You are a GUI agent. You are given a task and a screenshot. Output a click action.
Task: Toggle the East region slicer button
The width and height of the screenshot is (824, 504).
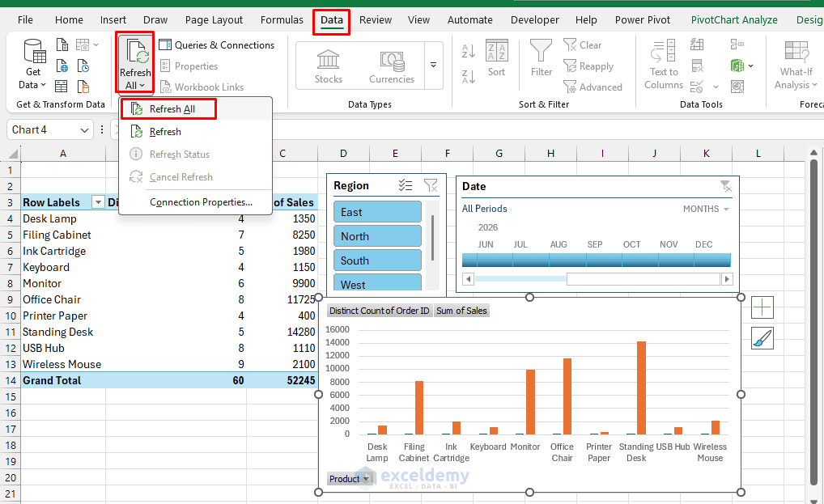(377, 212)
